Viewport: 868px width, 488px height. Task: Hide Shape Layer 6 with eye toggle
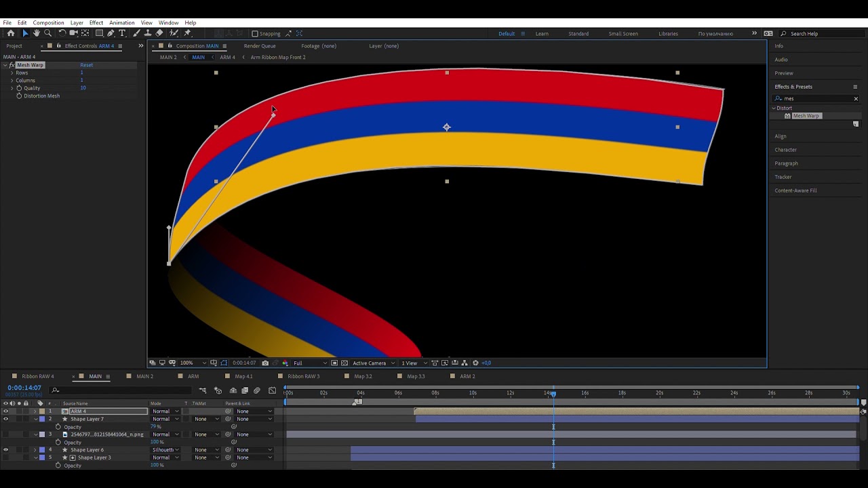[5, 450]
